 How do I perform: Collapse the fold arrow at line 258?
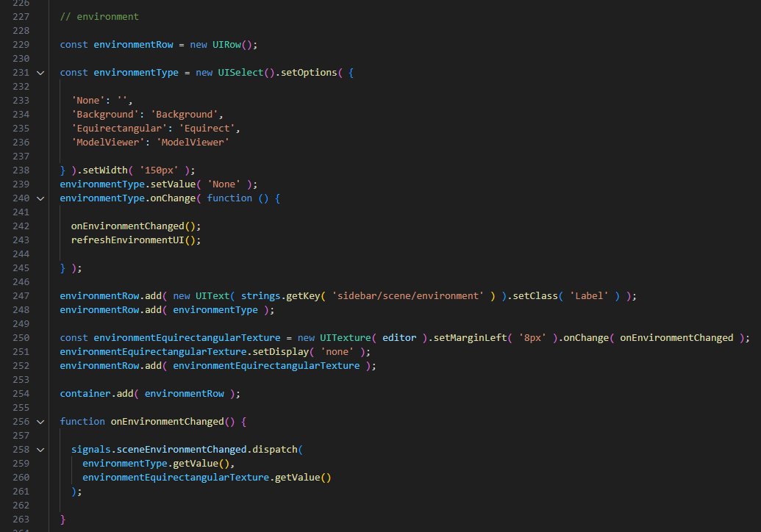(x=40, y=450)
